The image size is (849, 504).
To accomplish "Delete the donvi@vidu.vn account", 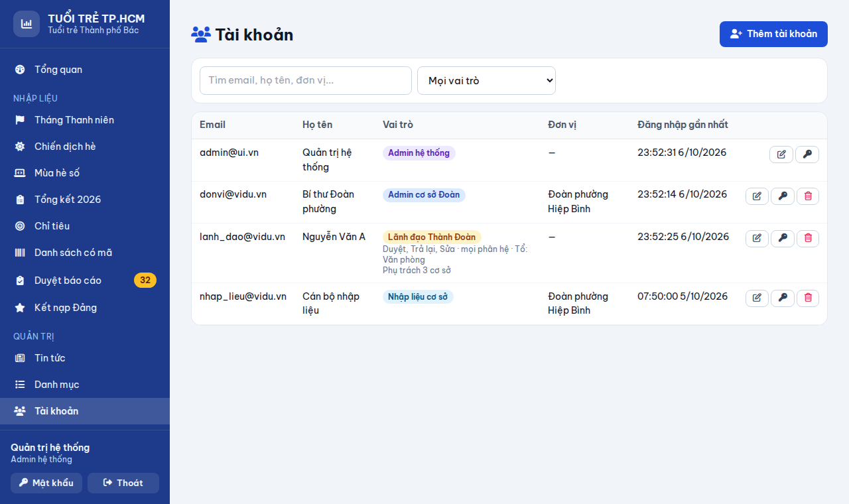I will (808, 196).
